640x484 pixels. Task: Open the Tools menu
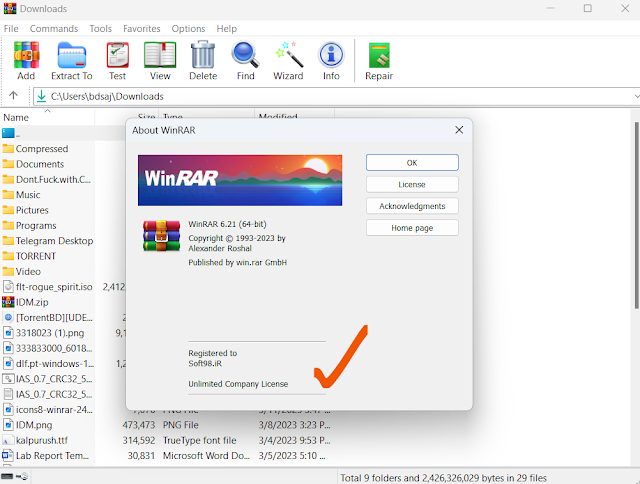tap(100, 29)
